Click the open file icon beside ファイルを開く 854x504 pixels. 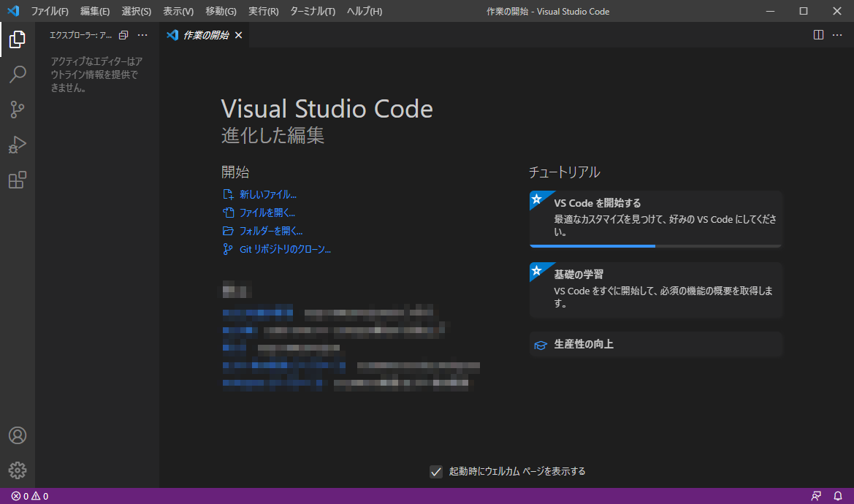(x=228, y=213)
